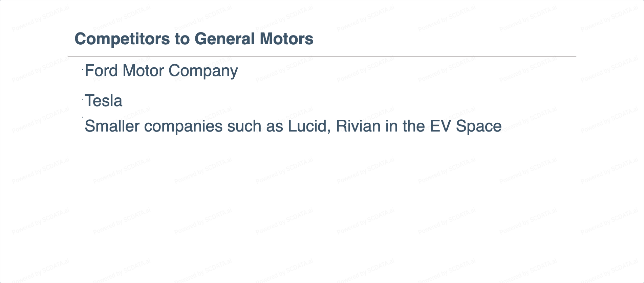
Task: Click the bullet marker before "Tesla"
Action: tap(83, 99)
